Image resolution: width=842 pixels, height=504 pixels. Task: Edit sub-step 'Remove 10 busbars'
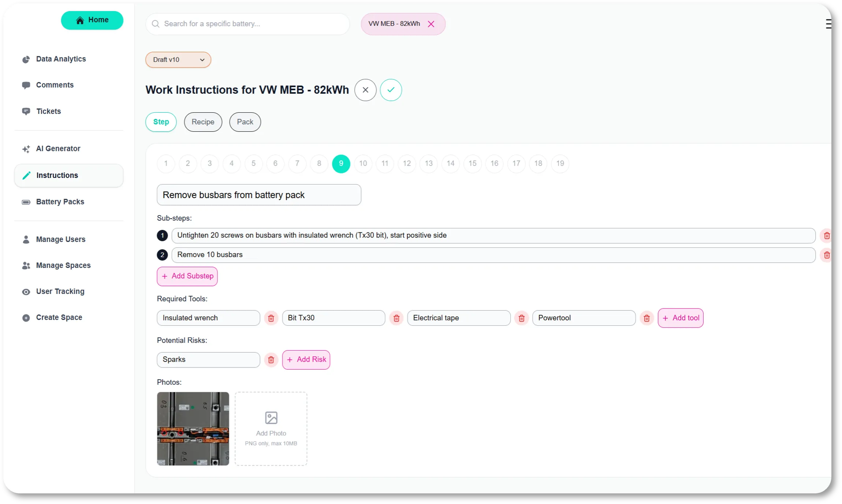point(493,255)
